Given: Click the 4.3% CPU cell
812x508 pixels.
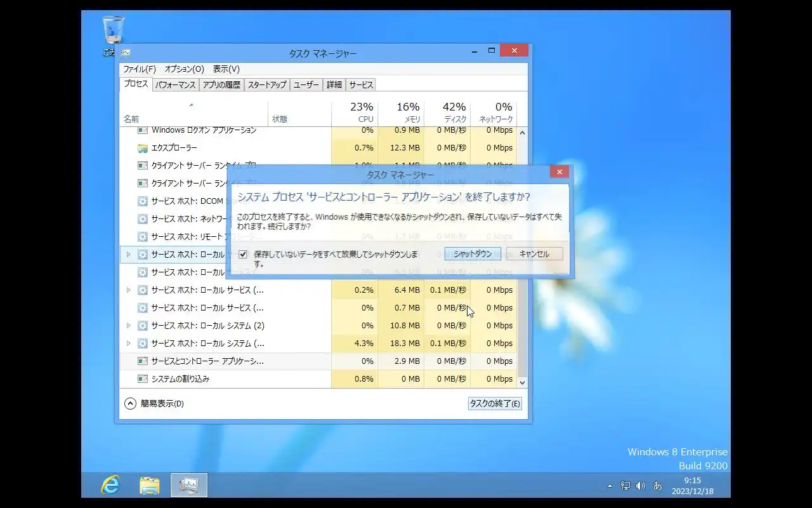Looking at the screenshot, I should point(355,344).
